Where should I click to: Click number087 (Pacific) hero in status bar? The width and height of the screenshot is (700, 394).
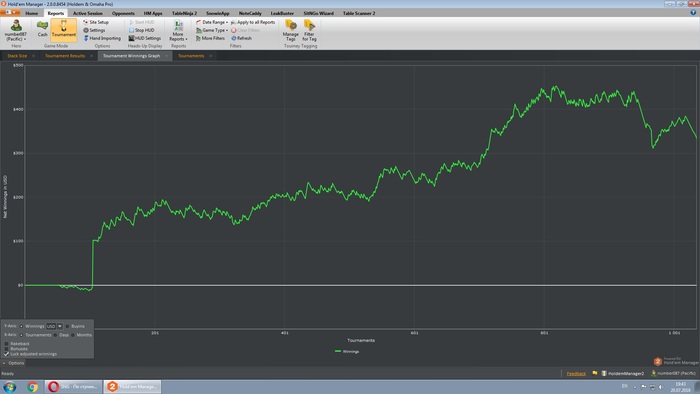(674, 373)
